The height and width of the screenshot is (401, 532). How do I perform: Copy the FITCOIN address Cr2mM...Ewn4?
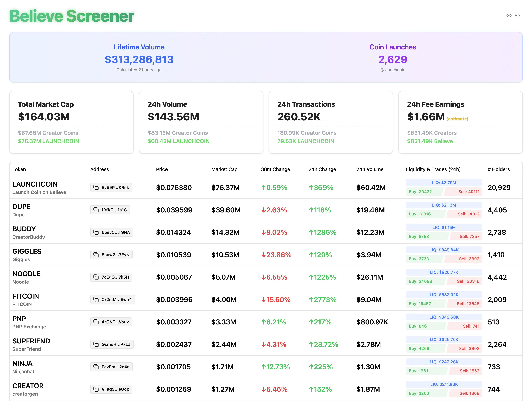pyautogui.click(x=112, y=299)
